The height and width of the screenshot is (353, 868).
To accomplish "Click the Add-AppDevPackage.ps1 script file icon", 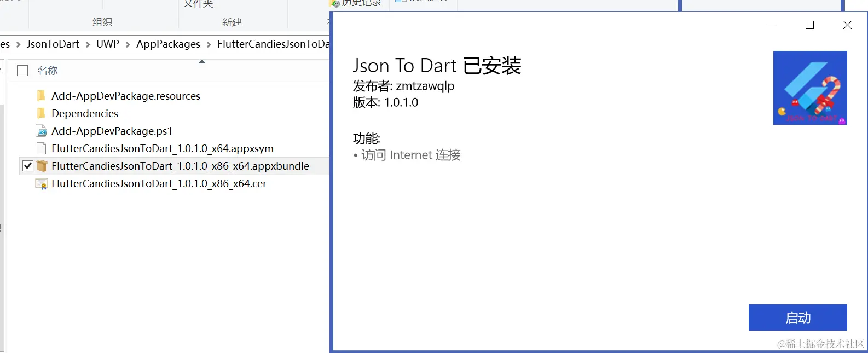I will (41, 131).
